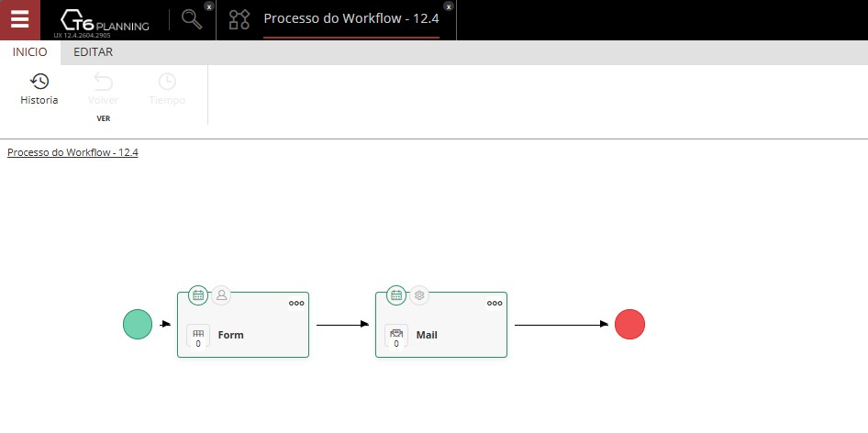Select the arrow connecting Form to Mail
This screenshot has height=433, width=868.
click(342, 325)
